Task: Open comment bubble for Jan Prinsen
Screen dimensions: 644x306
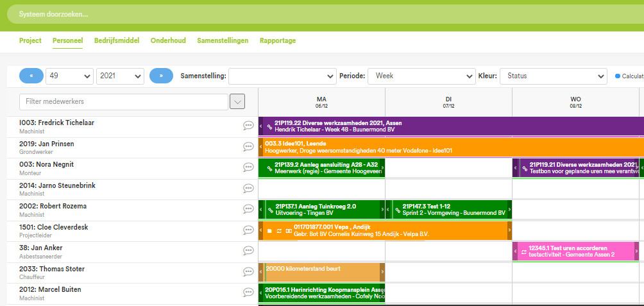Action: pyautogui.click(x=248, y=147)
